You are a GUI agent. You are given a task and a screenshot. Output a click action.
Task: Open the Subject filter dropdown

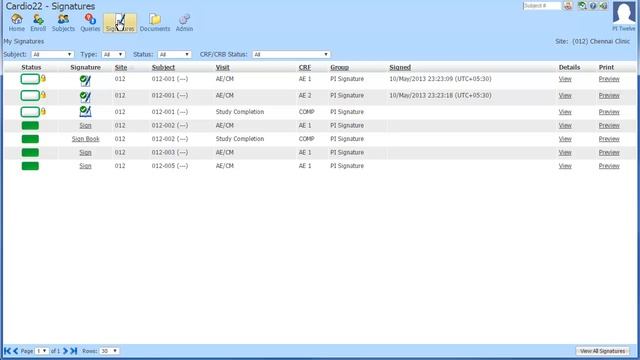[x=52, y=54]
